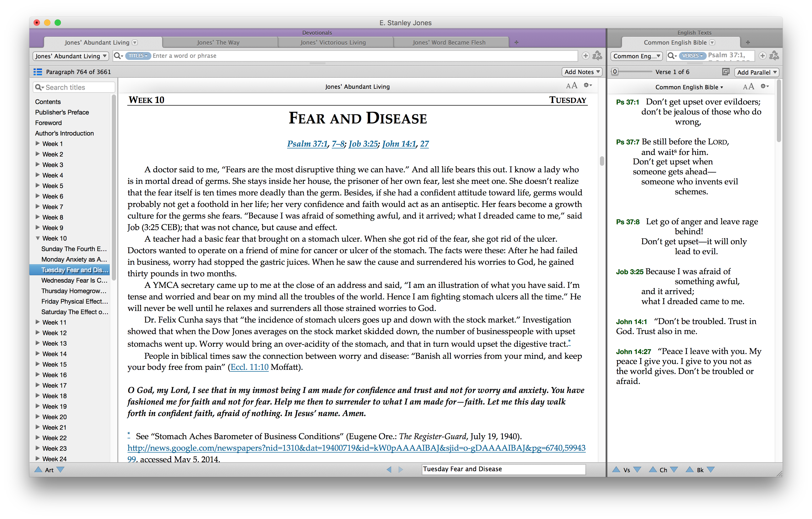812x519 pixels.
Task: Click the Ch down arrow
Action: (674, 469)
